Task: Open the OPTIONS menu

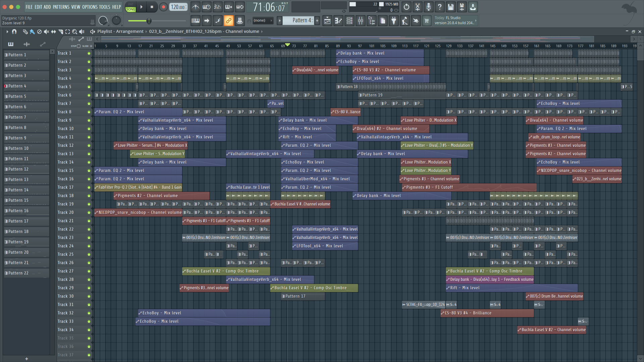Action: 90,7
